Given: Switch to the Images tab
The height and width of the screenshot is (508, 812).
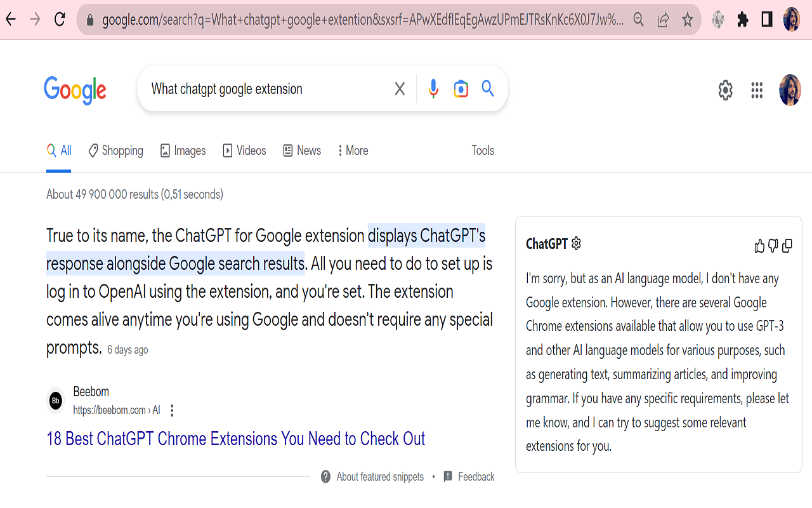Looking at the screenshot, I should tap(183, 150).
